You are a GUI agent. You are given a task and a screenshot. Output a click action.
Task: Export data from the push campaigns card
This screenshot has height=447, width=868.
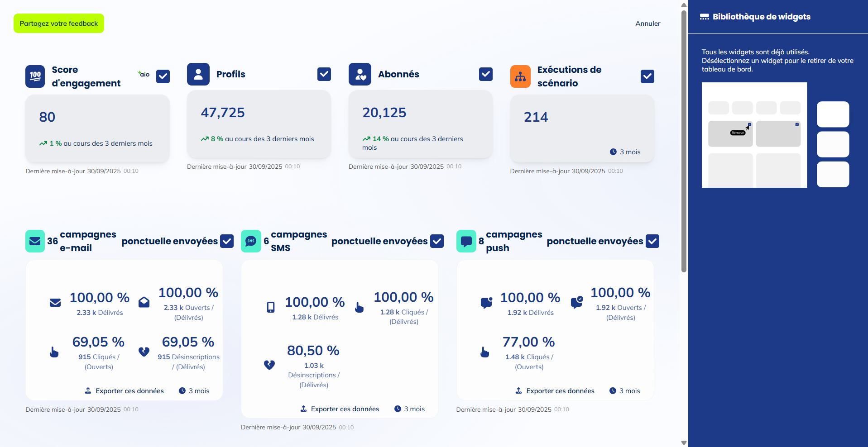(x=555, y=391)
